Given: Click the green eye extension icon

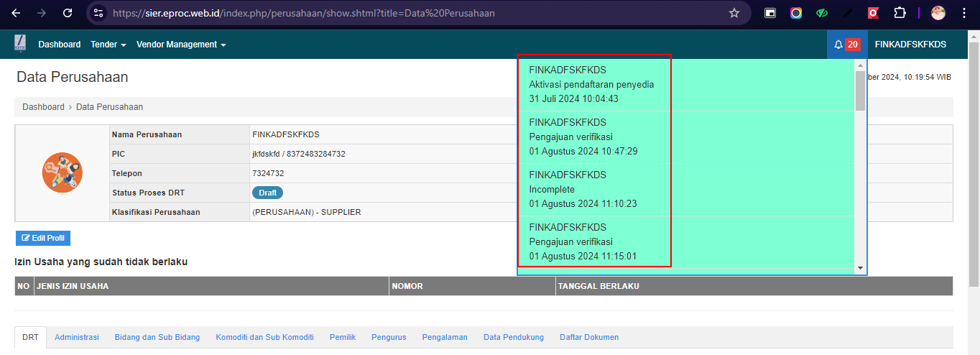Looking at the screenshot, I should pos(822,13).
